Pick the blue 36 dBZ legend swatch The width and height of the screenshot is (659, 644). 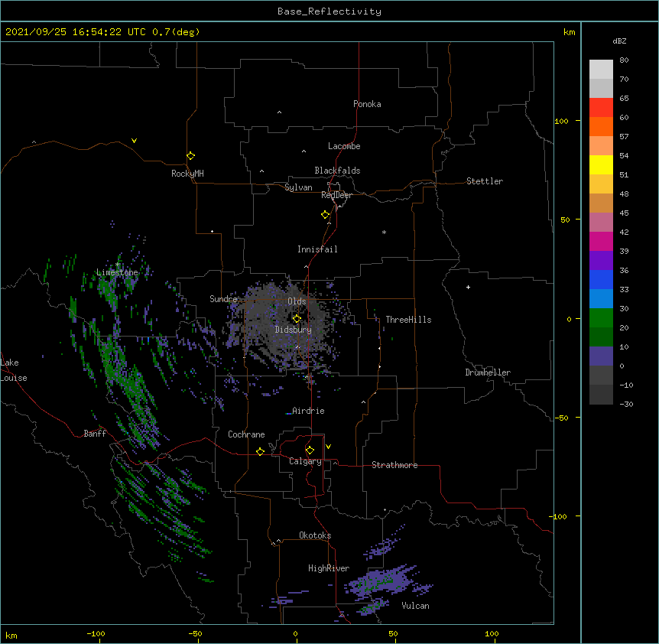pos(601,279)
